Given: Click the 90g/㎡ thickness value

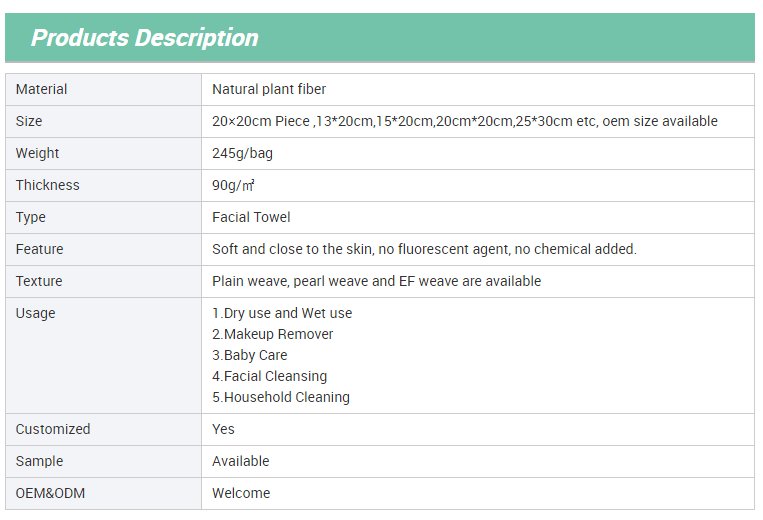Looking at the screenshot, I should (x=233, y=185).
